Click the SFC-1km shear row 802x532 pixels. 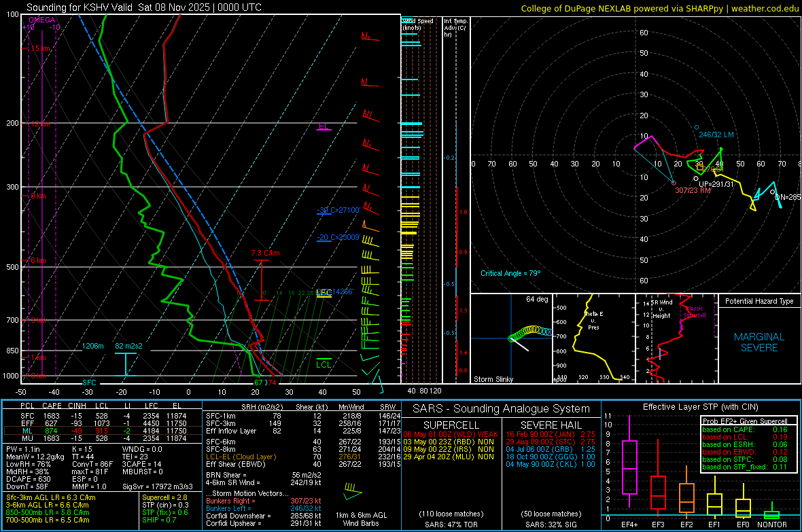(303, 416)
